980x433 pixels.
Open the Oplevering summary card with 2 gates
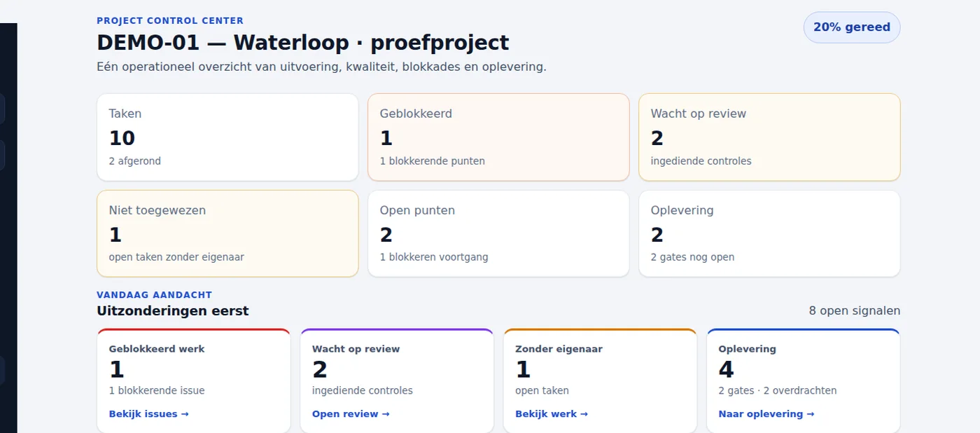769,233
